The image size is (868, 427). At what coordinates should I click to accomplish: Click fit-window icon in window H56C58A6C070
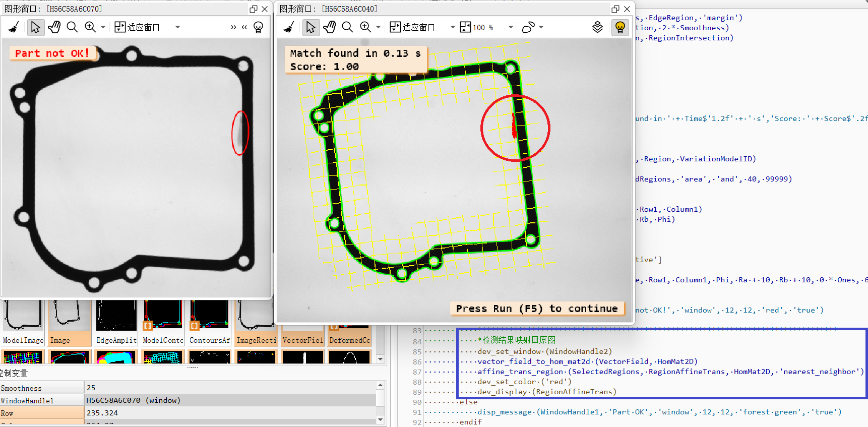pyautogui.click(x=120, y=27)
